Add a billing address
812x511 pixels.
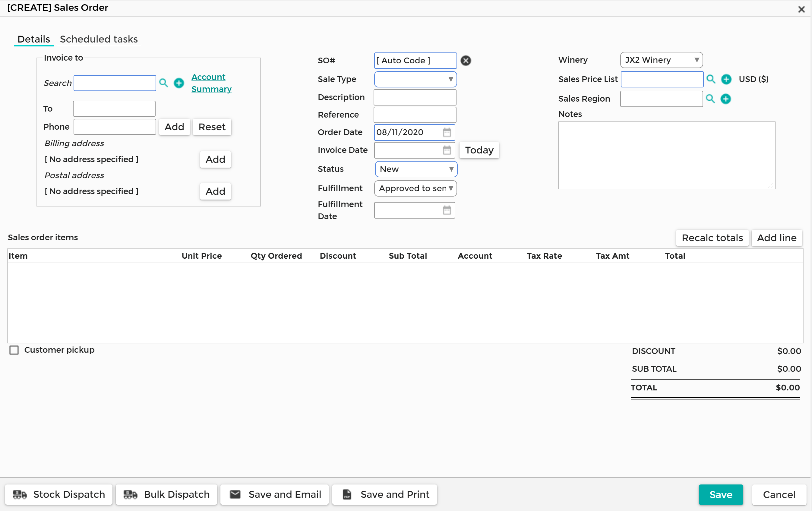point(215,159)
